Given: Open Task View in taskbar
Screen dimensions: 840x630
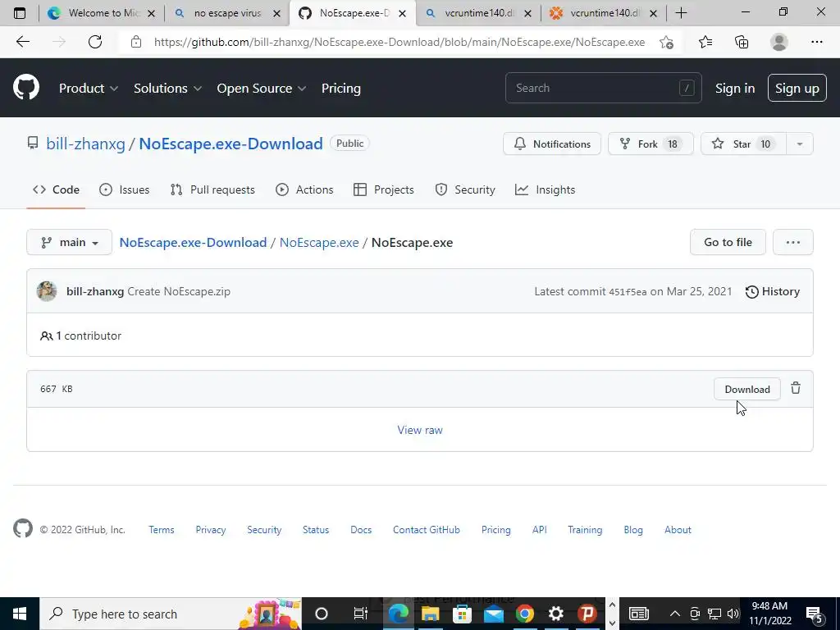Looking at the screenshot, I should pos(361,614).
